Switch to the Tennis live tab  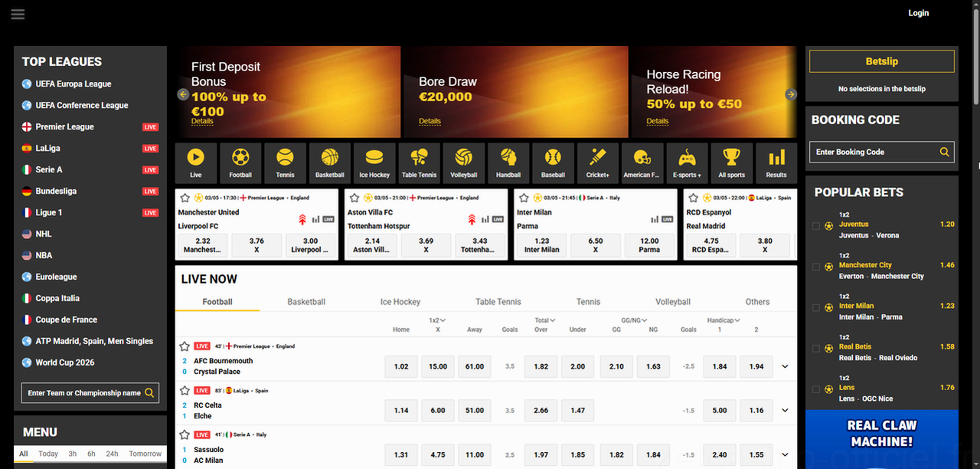(588, 302)
